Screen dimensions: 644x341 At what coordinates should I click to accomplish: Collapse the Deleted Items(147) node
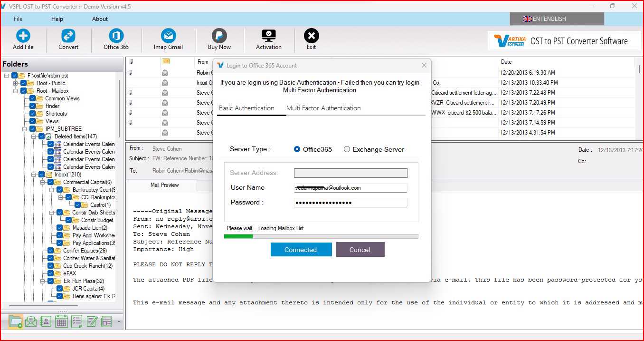click(34, 136)
